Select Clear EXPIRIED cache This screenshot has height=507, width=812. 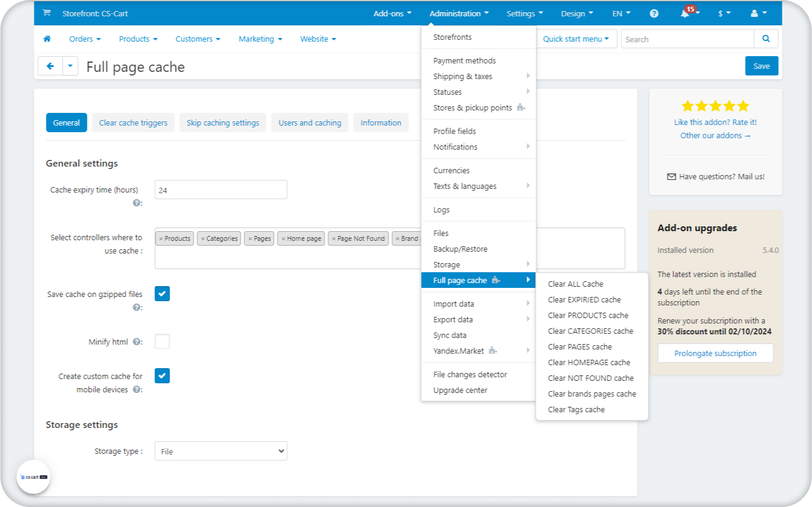592,299
